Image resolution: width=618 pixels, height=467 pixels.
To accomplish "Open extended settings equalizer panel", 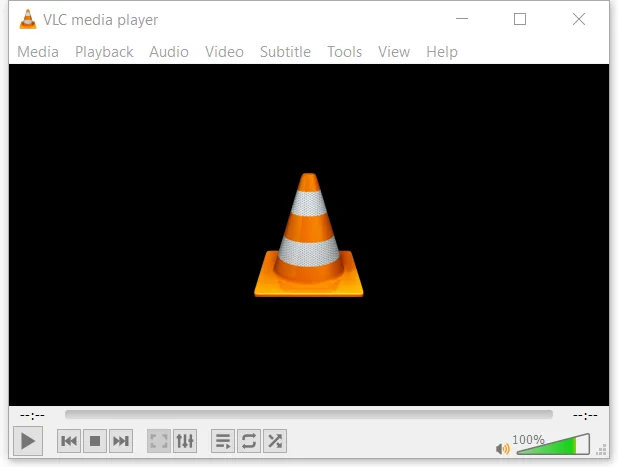I will click(x=185, y=441).
